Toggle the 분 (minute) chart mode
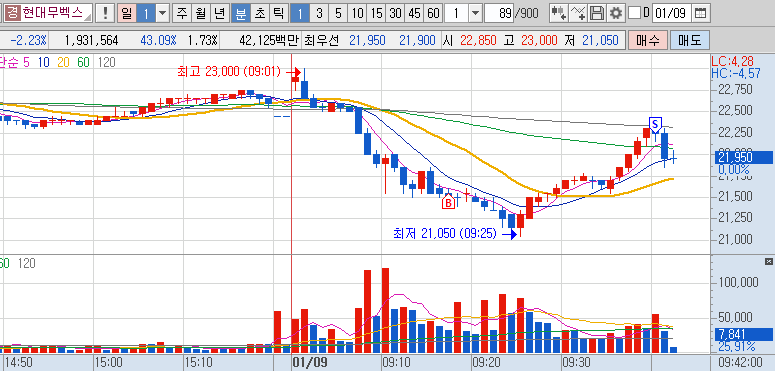Viewport: 775px width, 371px height. [240, 13]
